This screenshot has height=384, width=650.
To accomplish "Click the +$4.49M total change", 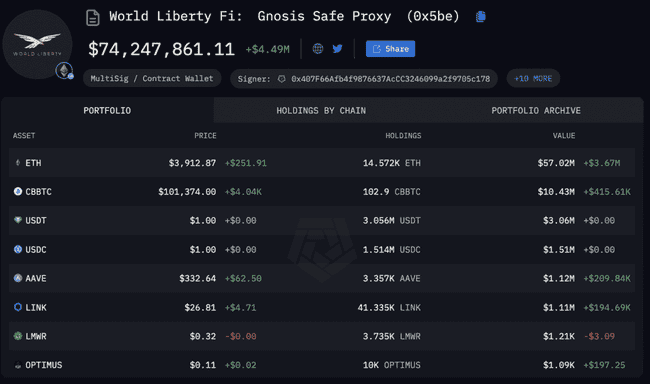I will (x=267, y=49).
